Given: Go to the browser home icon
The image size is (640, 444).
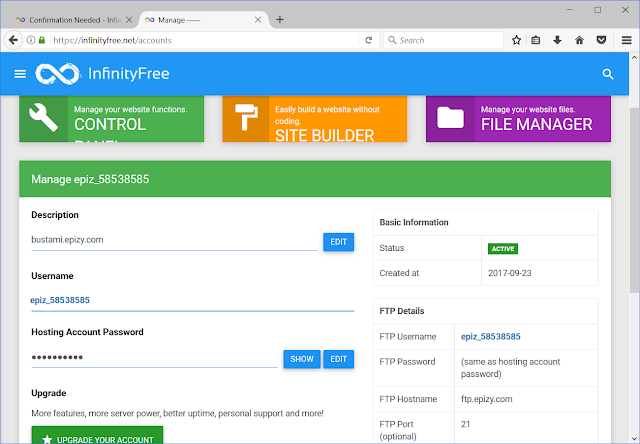Looking at the screenshot, I should coord(579,40).
